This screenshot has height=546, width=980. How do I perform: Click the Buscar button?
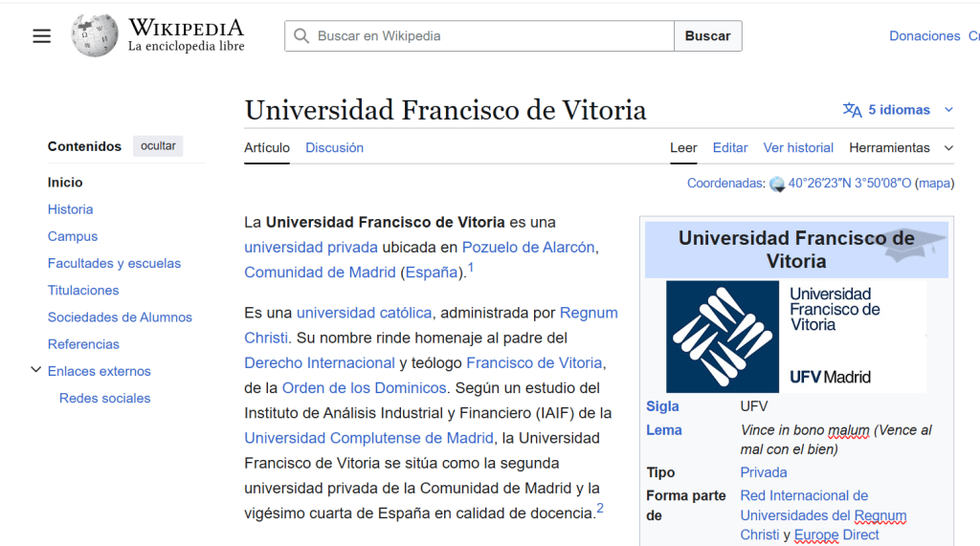pyautogui.click(x=707, y=35)
